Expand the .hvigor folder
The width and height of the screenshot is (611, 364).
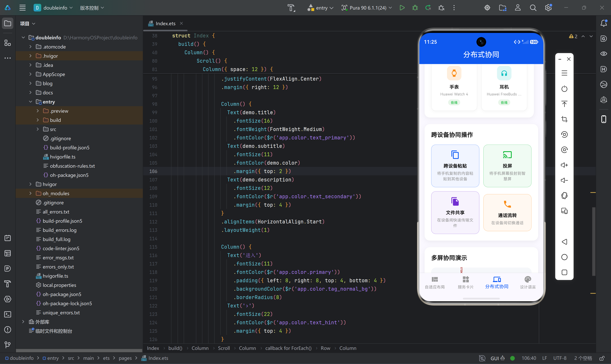(x=30, y=56)
